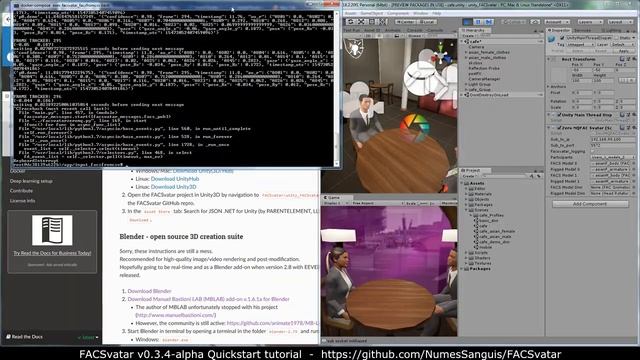Select Reflection Probe in Hierarchy

484,68
